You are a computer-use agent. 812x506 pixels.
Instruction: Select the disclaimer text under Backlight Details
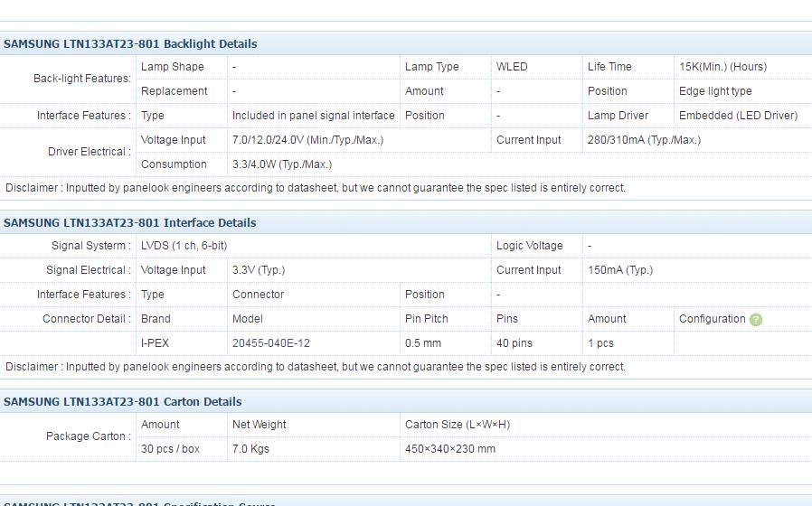pos(315,188)
